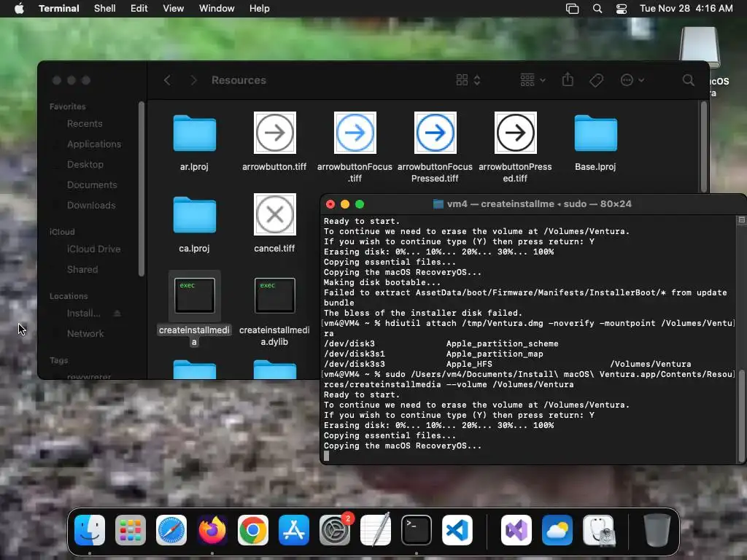Open the Edit menu

(x=139, y=9)
